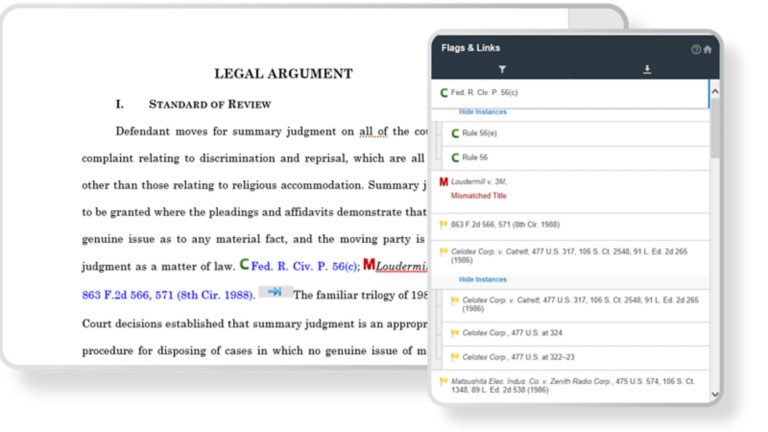768x432 pixels.
Task: Click the scrollbar down arrow in the panel
Action: [715, 394]
